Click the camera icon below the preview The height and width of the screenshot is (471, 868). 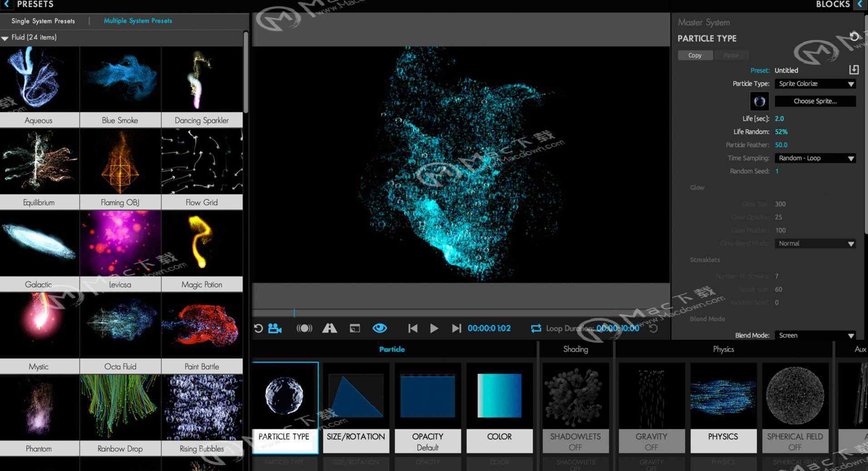coord(275,328)
